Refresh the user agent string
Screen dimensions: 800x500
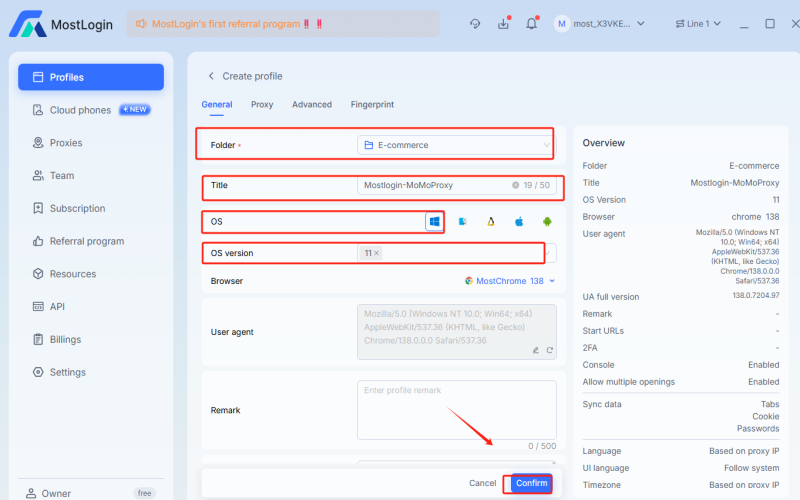click(549, 350)
